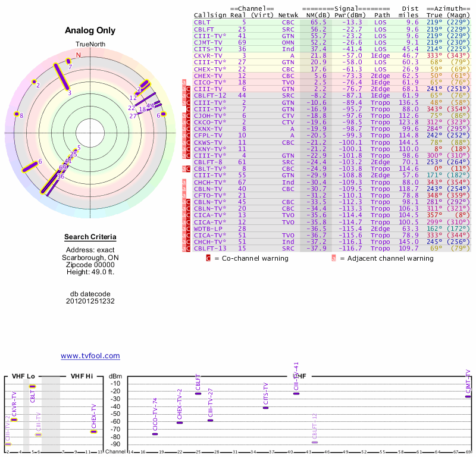Image resolution: width=476 pixels, height=457 pixels.
Task: Click the channel 7 marker on radar plot
Action: [x=68, y=61]
